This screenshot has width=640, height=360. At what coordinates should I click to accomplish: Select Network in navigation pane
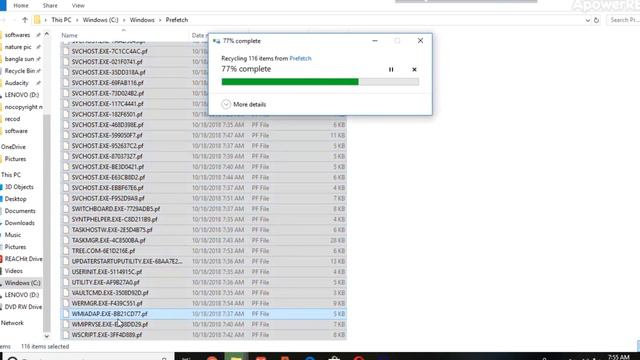pyautogui.click(x=12, y=323)
